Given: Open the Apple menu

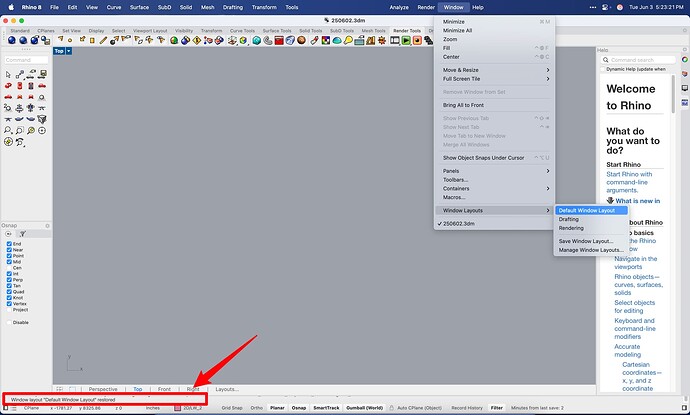Looking at the screenshot, I should (11, 7).
